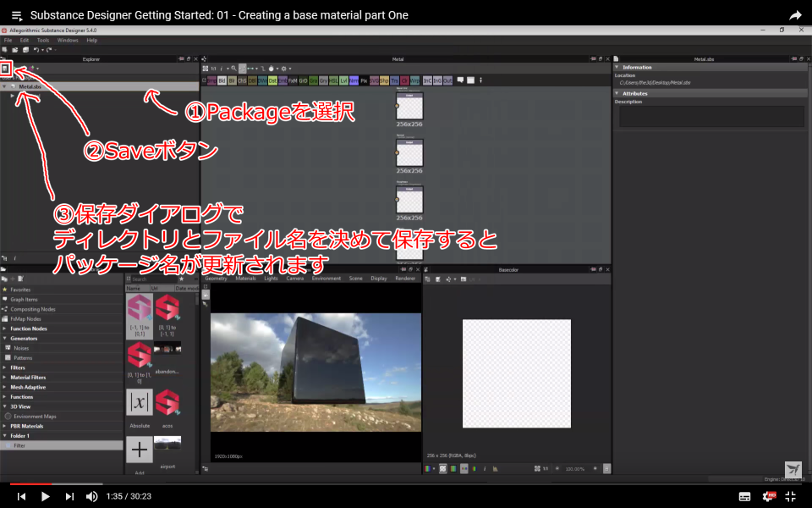Open the Materials menu in 3D view
Image resolution: width=812 pixels, height=508 pixels.
click(245, 279)
